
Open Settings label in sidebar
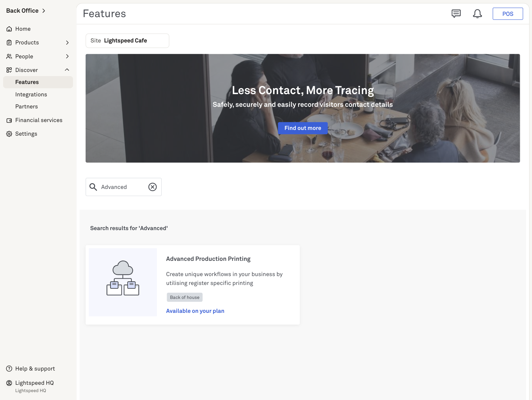point(26,134)
